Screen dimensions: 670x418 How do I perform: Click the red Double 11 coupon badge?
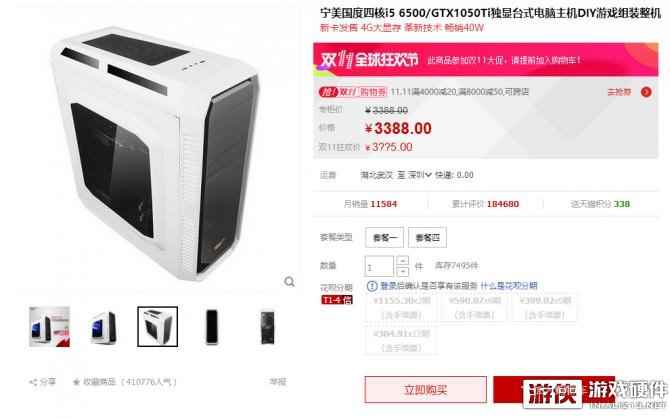click(353, 92)
